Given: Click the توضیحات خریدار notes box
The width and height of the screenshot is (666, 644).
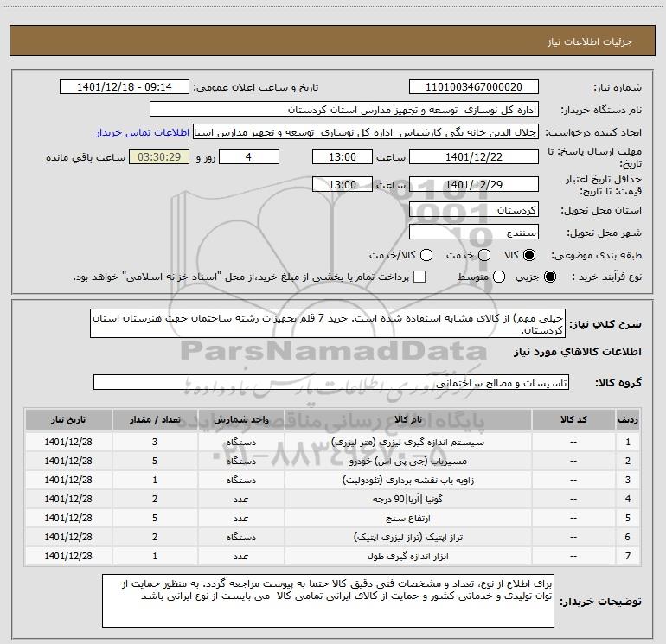Looking at the screenshot, I should pos(328,601).
